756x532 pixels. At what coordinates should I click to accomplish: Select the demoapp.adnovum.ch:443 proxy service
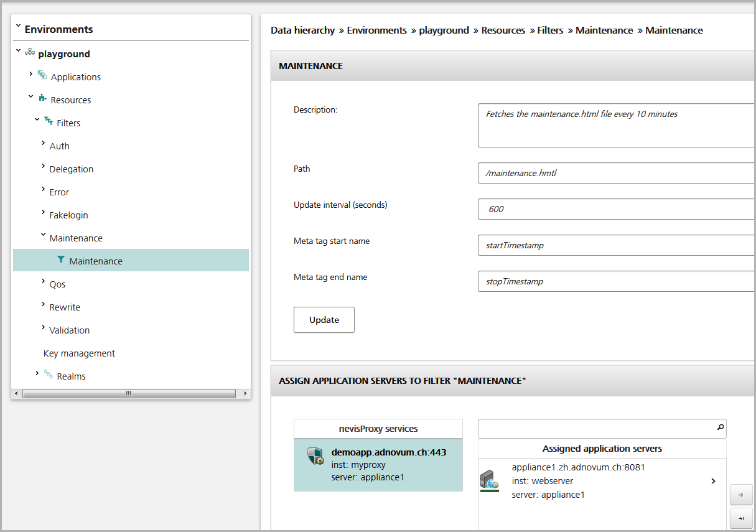tap(378, 465)
